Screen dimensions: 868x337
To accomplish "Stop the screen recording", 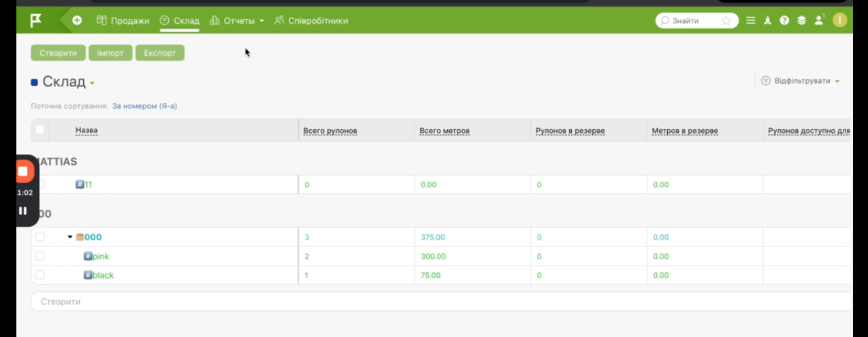I will coord(23,171).
